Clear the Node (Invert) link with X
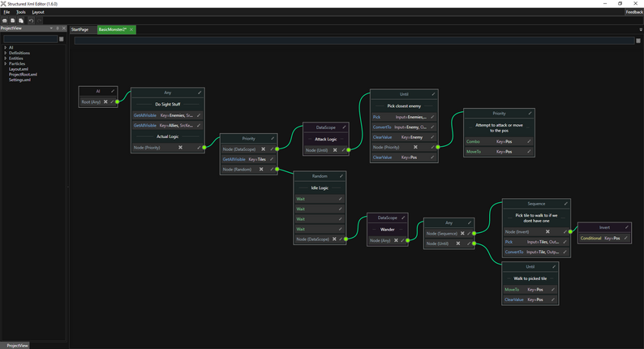Image resolution: width=644 pixels, height=349 pixels. point(547,231)
